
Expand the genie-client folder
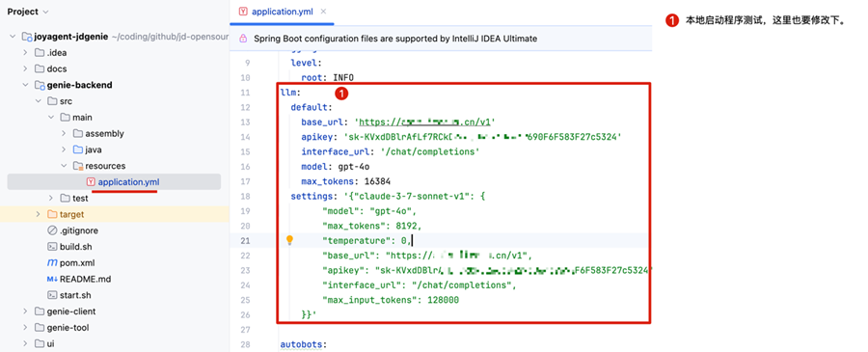tap(25, 311)
